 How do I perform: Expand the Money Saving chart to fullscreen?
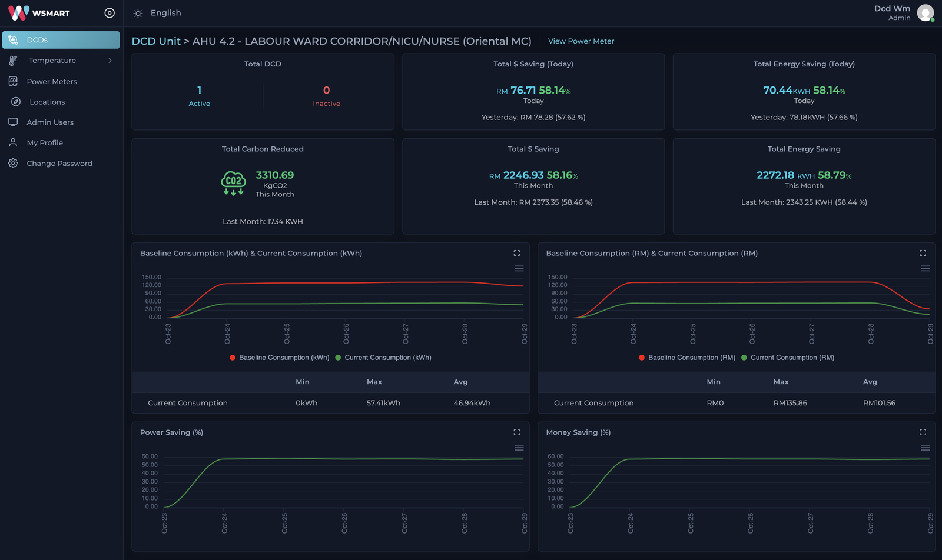coord(923,432)
